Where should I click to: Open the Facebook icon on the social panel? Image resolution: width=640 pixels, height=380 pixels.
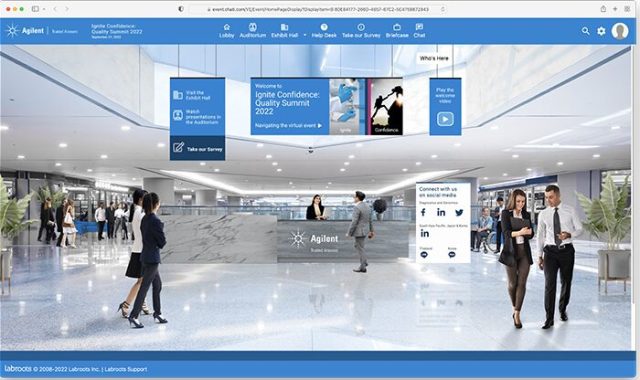tap(423, 212)
